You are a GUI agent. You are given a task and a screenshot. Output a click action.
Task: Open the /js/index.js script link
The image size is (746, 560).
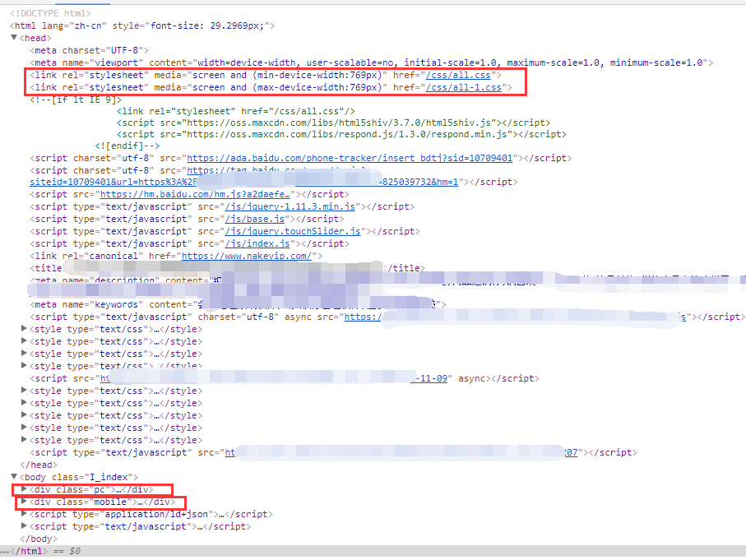(257, 243)
